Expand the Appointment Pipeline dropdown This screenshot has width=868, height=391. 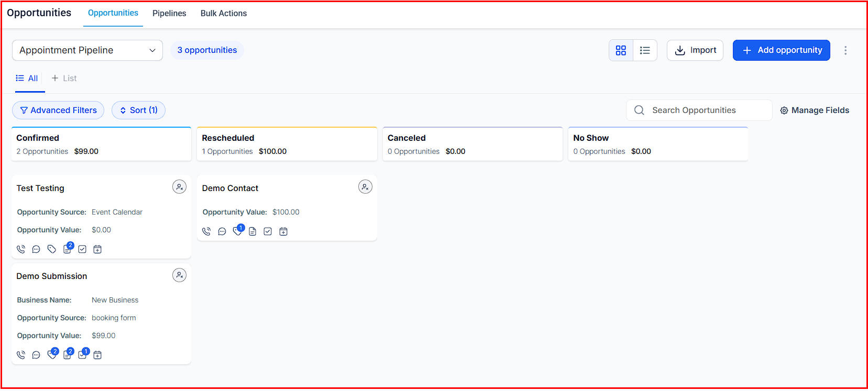87,50
